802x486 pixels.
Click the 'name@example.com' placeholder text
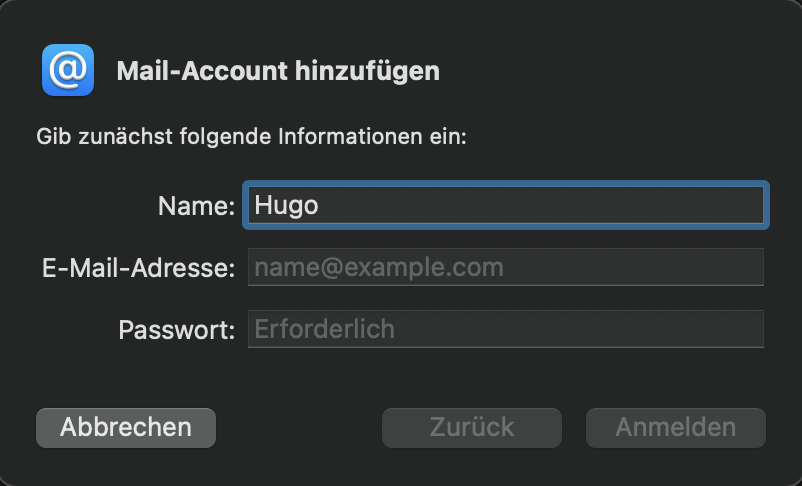[379, 267]
